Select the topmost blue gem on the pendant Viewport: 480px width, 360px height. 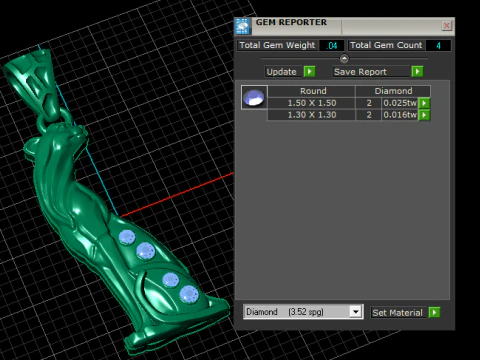pyautogui.click(x=127, y=237)
